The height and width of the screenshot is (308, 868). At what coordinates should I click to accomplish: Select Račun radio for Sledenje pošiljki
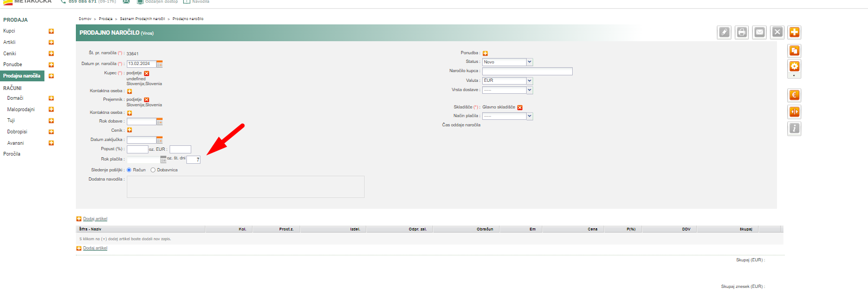pos(129,170)
